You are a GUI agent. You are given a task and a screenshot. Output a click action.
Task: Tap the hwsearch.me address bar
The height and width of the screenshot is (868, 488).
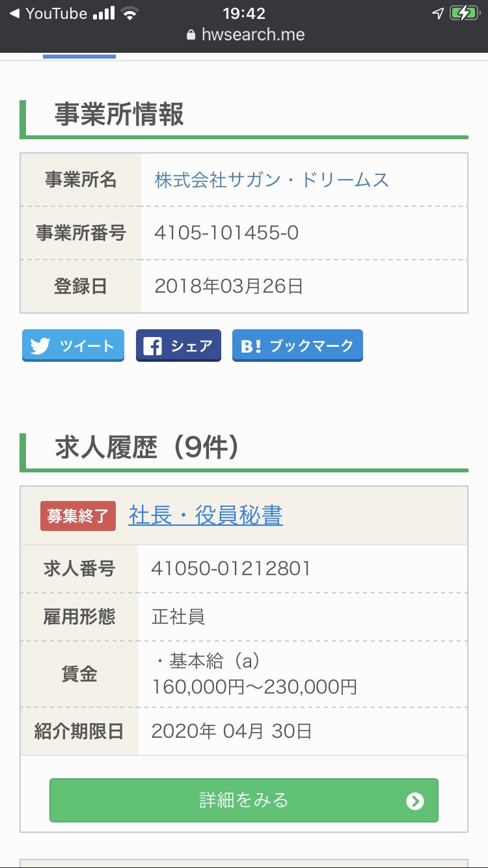pyautogui.click(x=245, y=35)
